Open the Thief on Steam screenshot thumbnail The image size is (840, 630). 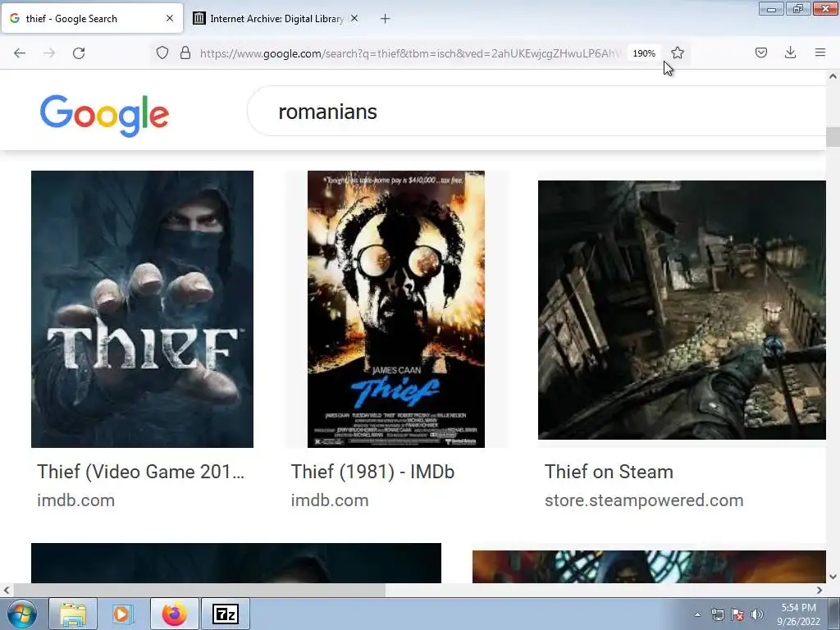pyautogui.click(x=682, y=309)
